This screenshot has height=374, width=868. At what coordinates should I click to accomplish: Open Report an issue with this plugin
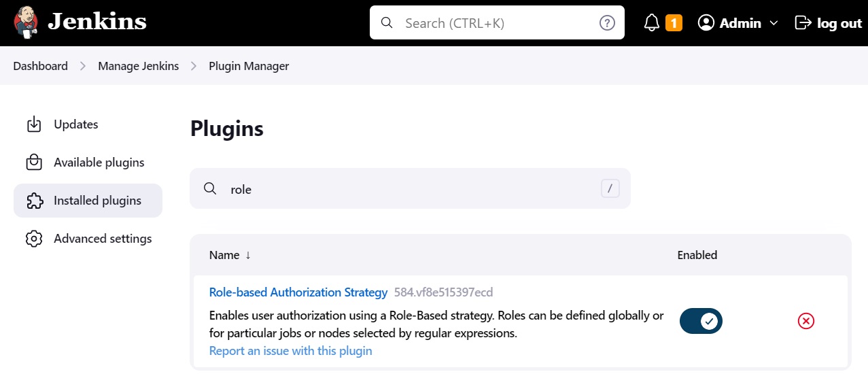[x=291, y=351]
